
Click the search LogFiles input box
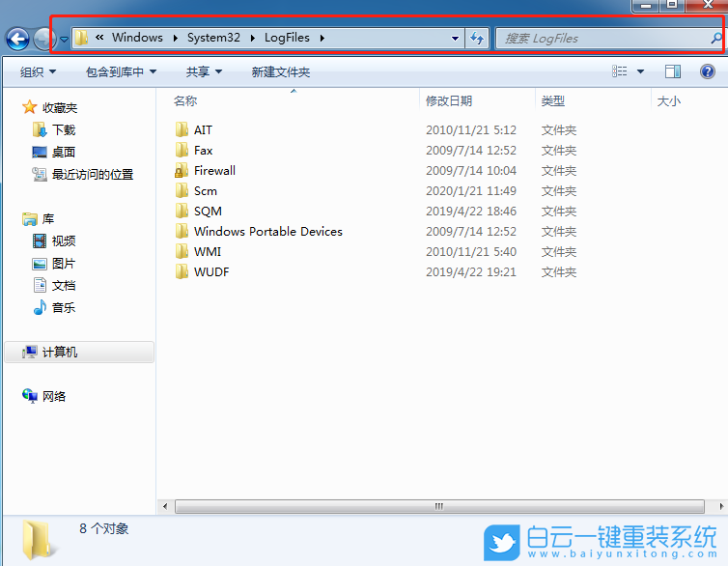click(603, 39)
